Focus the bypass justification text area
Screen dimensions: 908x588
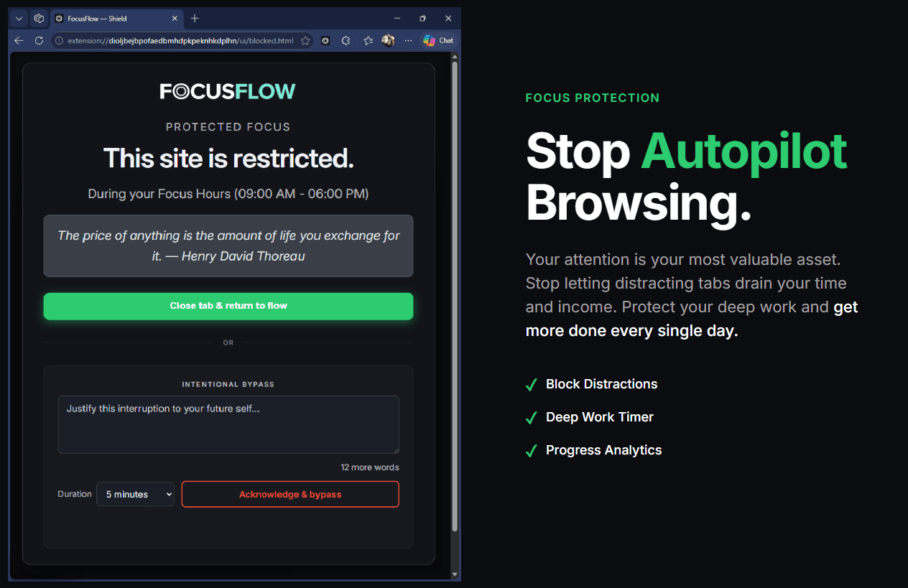coord(228,424)
